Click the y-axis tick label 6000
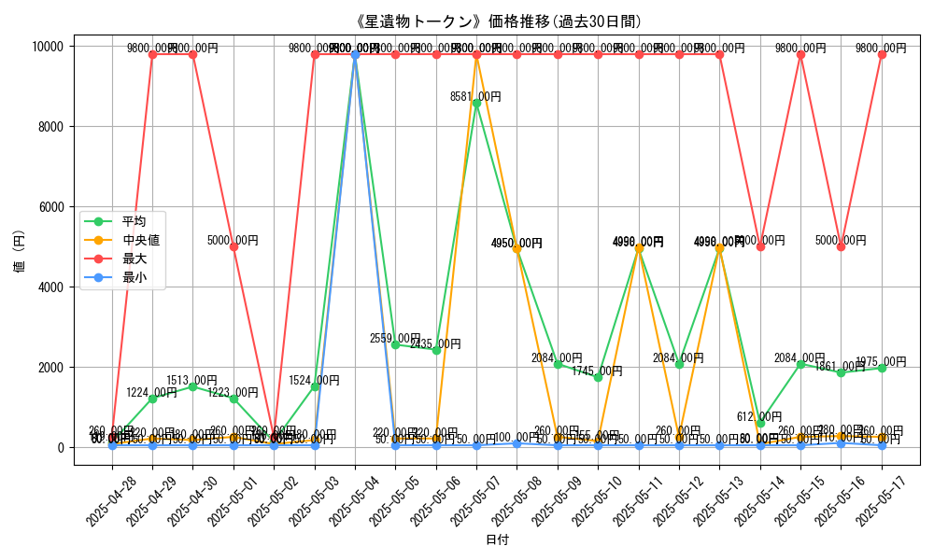Viewport: 934px width, 560px height. tap(51, 207)
